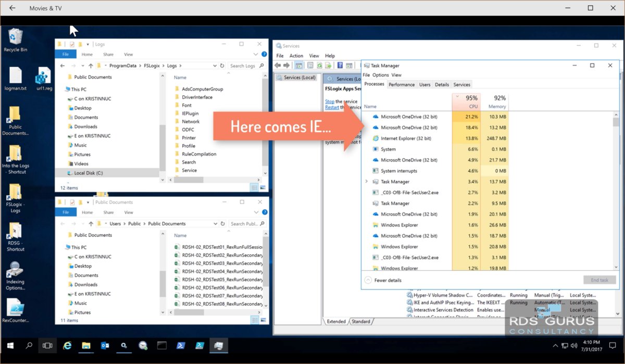Viewport: 625px width, 364px height.
Task: Expand Task Manager process group row
Action: tap(367, 182)
